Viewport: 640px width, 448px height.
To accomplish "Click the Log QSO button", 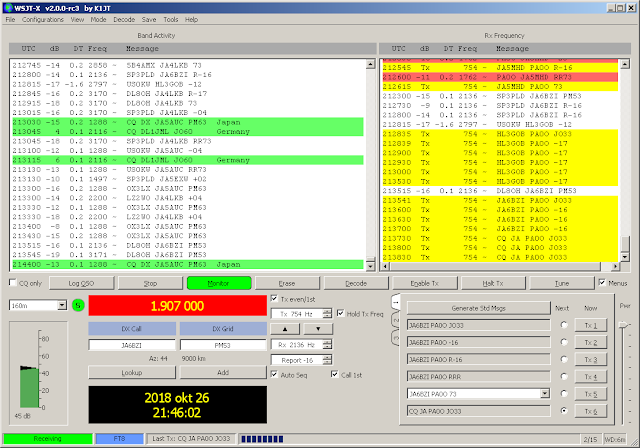I will pyautogui.click(x=81, y=283).
